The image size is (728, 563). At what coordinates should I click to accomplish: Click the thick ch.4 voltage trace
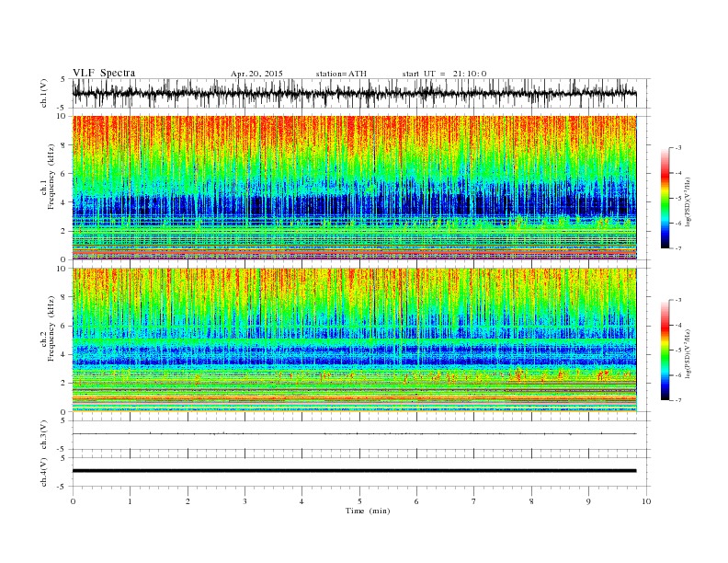[354, 471]
